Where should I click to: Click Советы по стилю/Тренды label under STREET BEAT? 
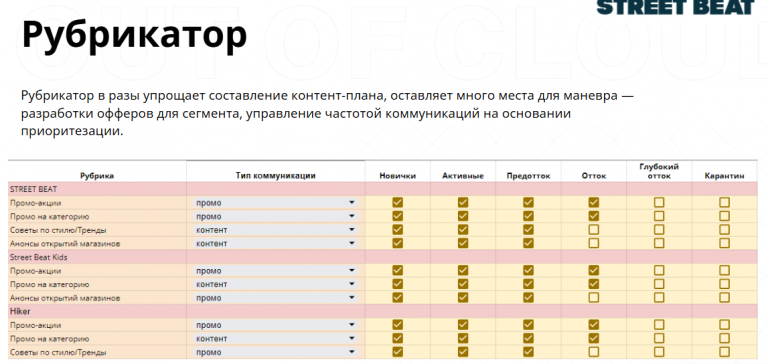coord(58,230)
